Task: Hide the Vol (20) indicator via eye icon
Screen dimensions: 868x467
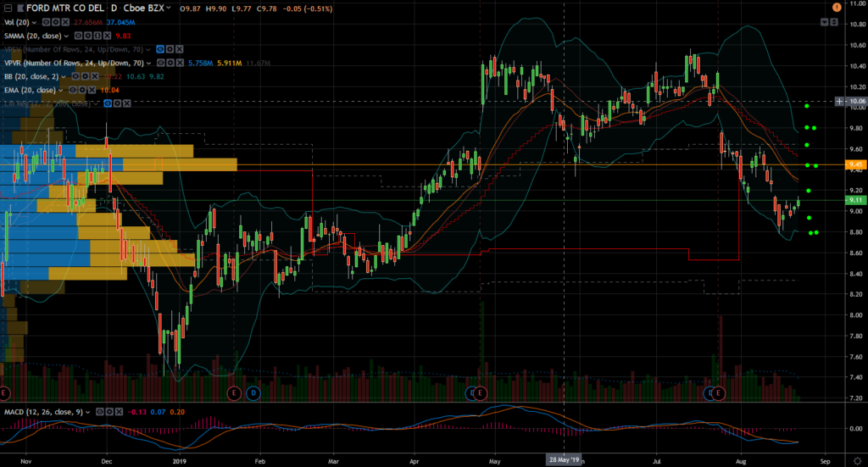Action: pos(47,22)
